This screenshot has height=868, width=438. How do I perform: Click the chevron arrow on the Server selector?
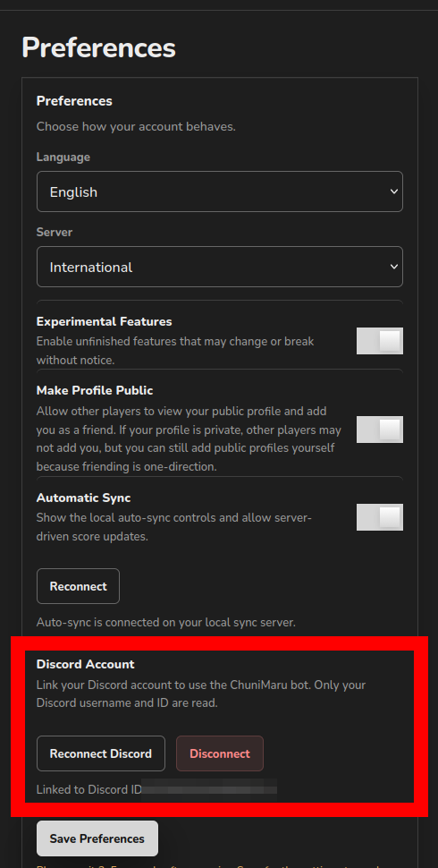[394, 267]
